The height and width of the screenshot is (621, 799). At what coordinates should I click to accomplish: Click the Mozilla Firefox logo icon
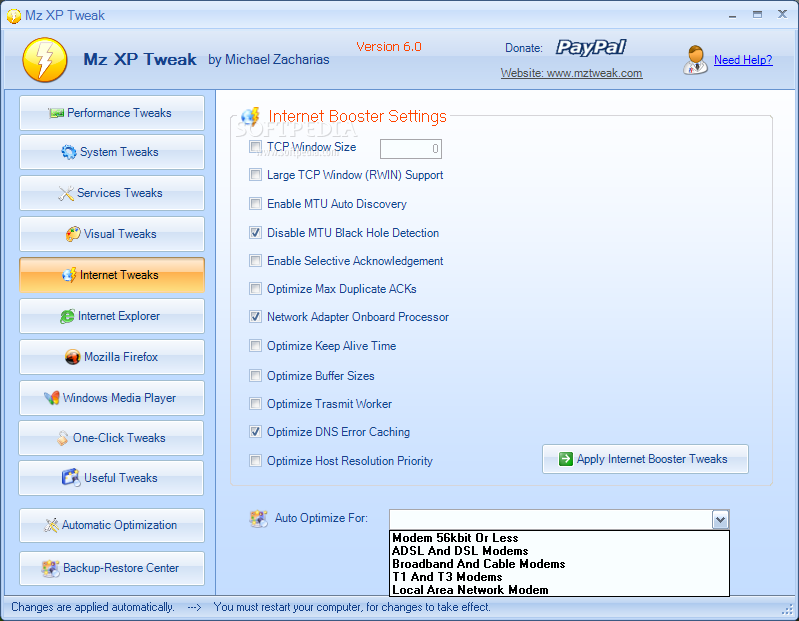tap(73, 357)
